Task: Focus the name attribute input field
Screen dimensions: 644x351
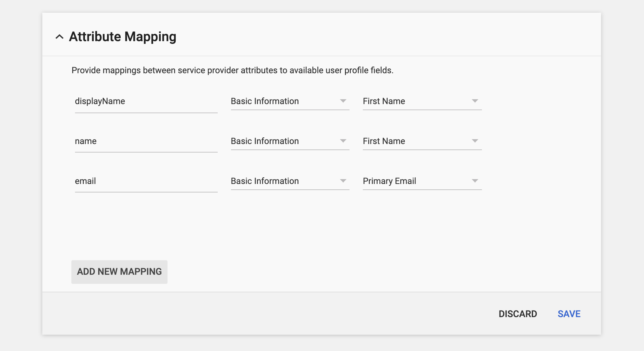Action: click(146, 141)
